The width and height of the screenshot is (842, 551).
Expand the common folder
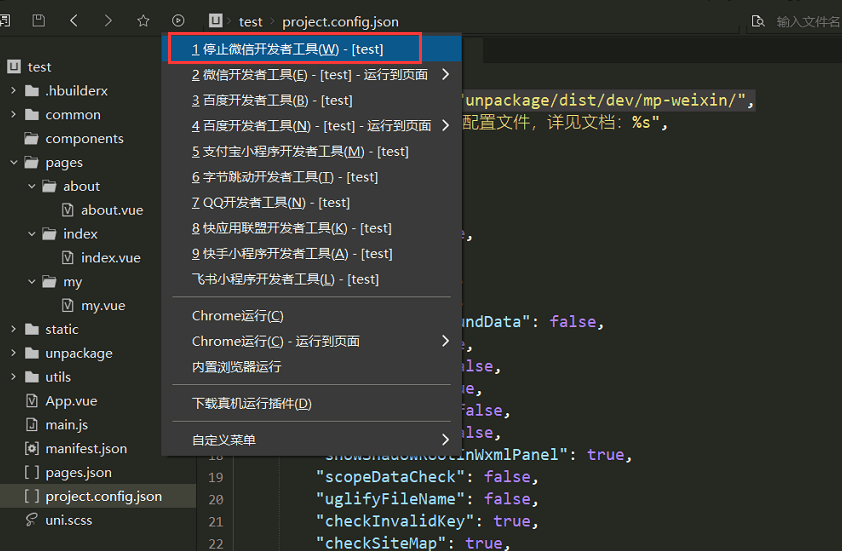click(x=13, y=114)
